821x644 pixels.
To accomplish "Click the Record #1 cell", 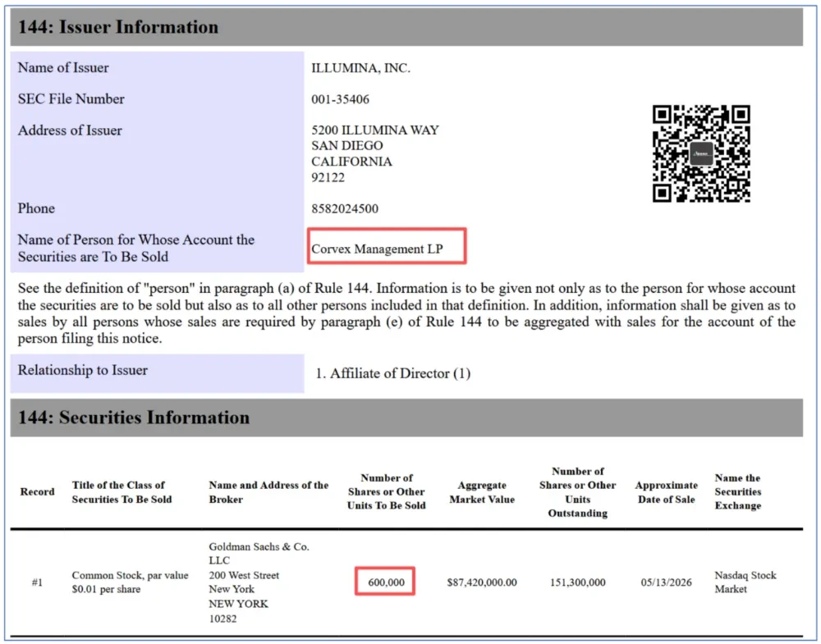I will [37, 582].
